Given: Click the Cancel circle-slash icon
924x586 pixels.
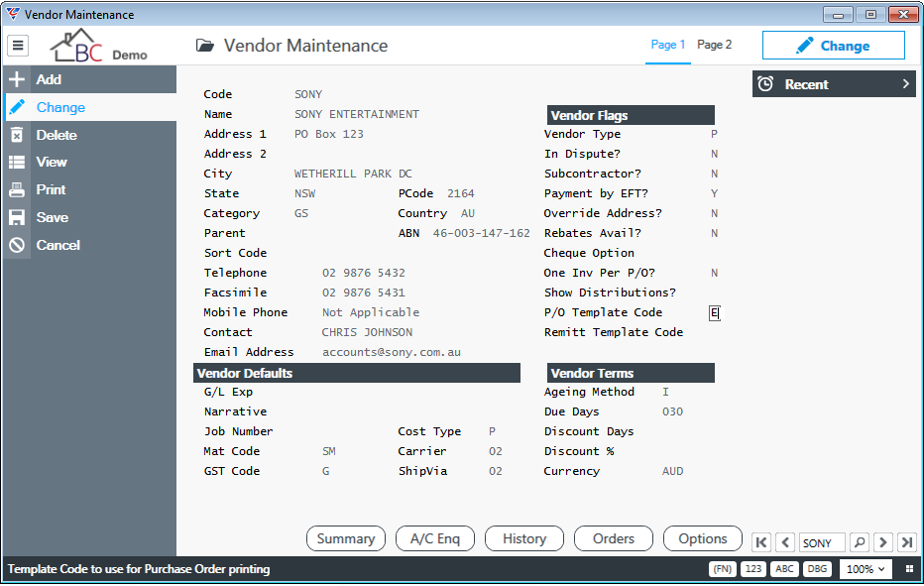Looking at the screenshot, I should [17, 245].
